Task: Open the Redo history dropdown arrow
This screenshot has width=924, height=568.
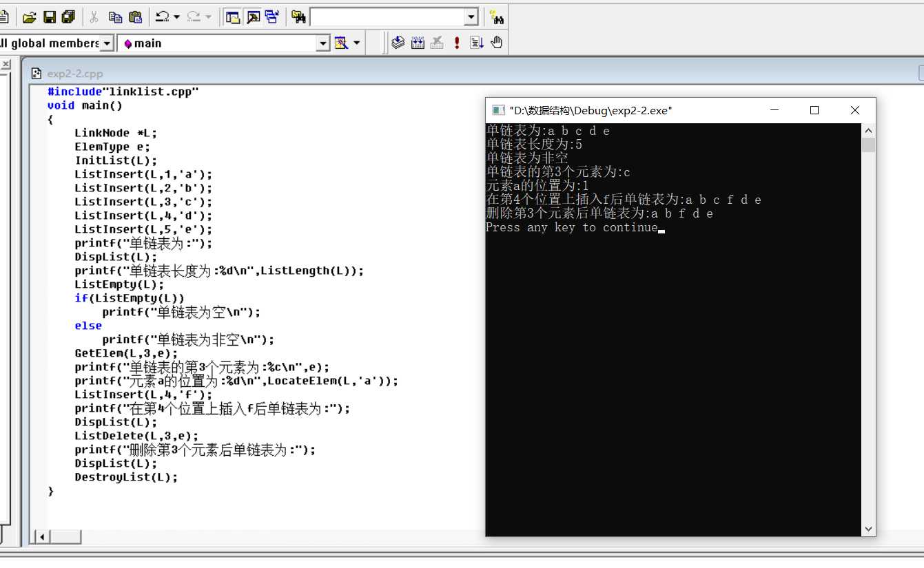Action: (209, 17)
